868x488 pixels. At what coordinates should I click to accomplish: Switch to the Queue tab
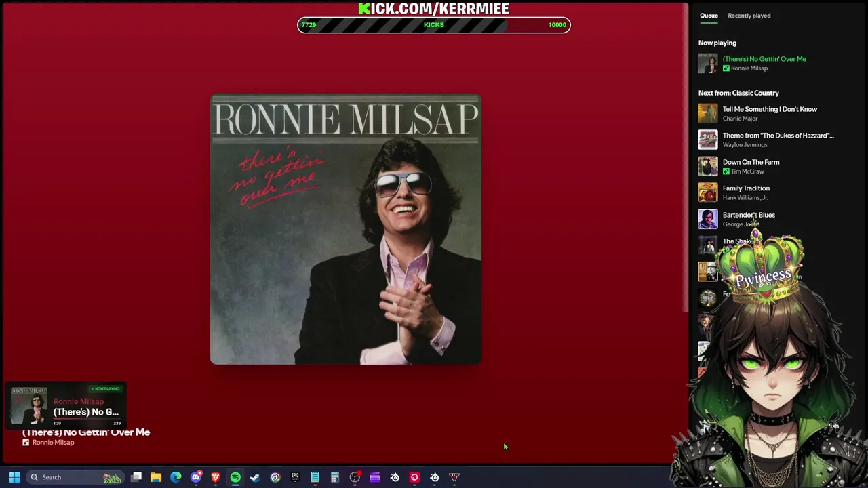pos(709,16)
